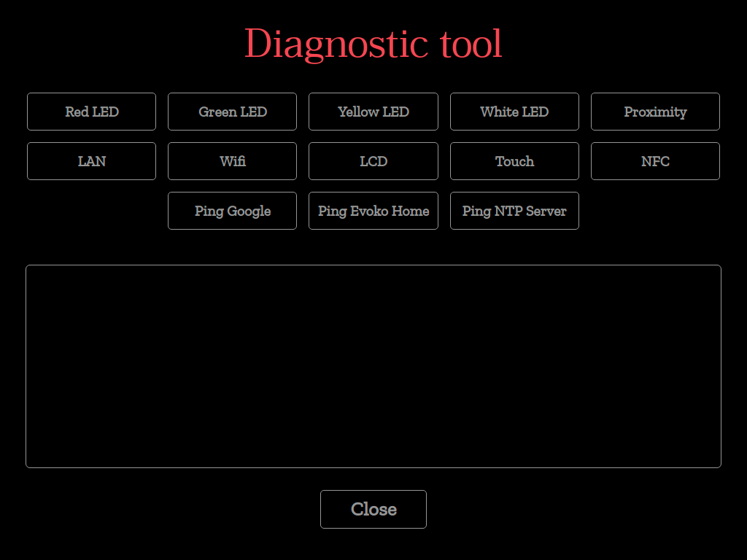Image resolution: width=747 pixels, height=560 pixels.
Task: Run the first test in row one
Action: tap(91, 112)
